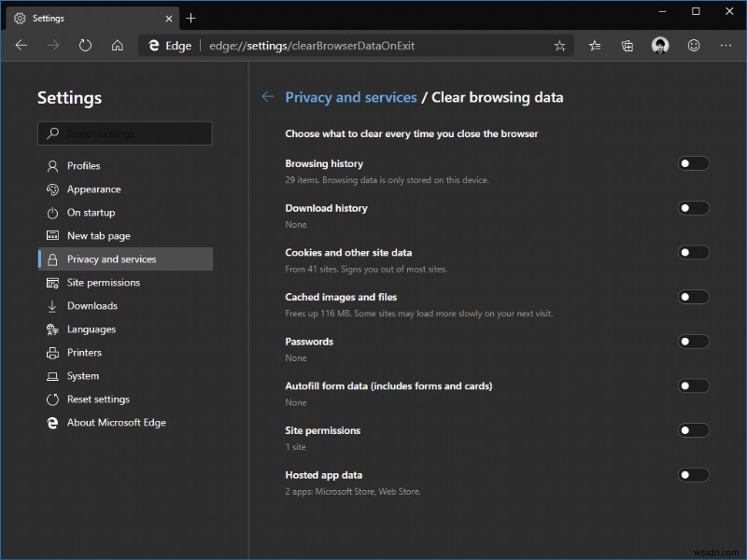This screenshot has height=560, width=747.
Task: Click the profile avatar
Action: pyautogui.click(x=660, y=45)
